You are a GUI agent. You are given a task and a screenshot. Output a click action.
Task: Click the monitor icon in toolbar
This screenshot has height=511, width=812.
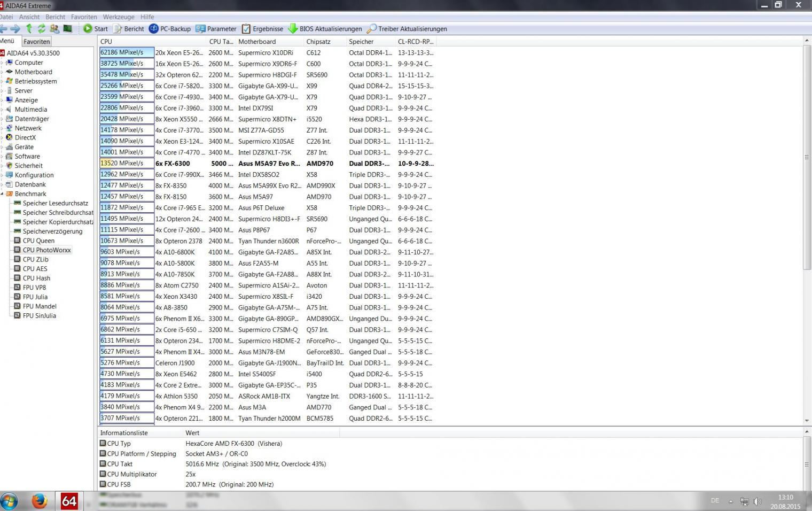click(68, 29)
